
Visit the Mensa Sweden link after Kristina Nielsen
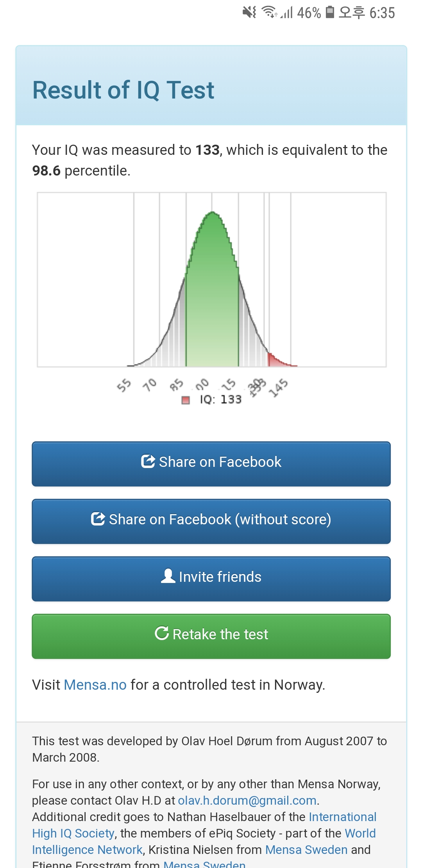click(x=306, y=850)
